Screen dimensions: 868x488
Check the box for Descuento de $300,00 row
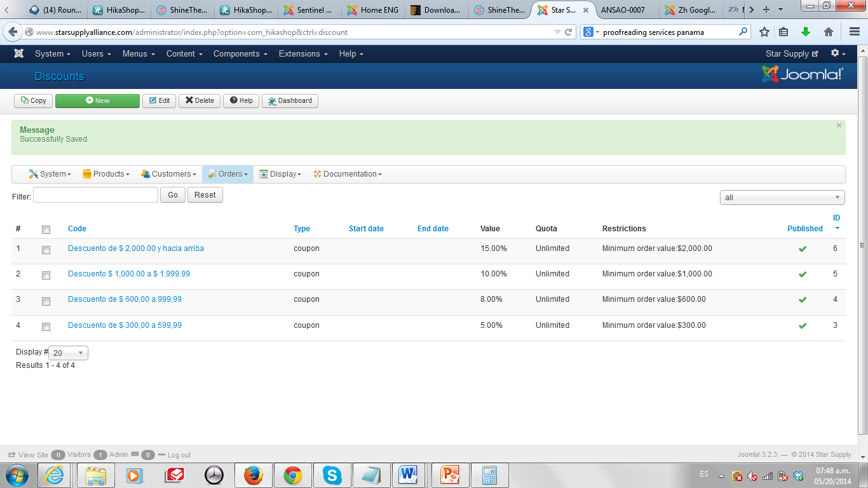point(46,327)
